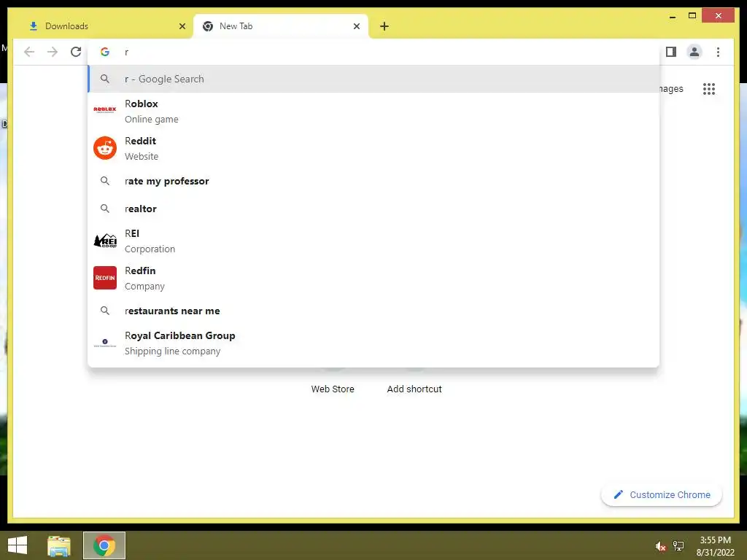Go forward using the forward arrow

coord(53,52)
